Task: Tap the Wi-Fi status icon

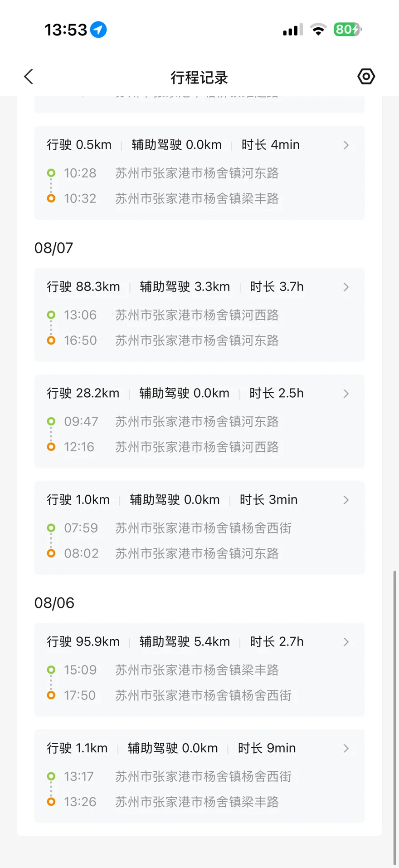Action: coord(318,30)
